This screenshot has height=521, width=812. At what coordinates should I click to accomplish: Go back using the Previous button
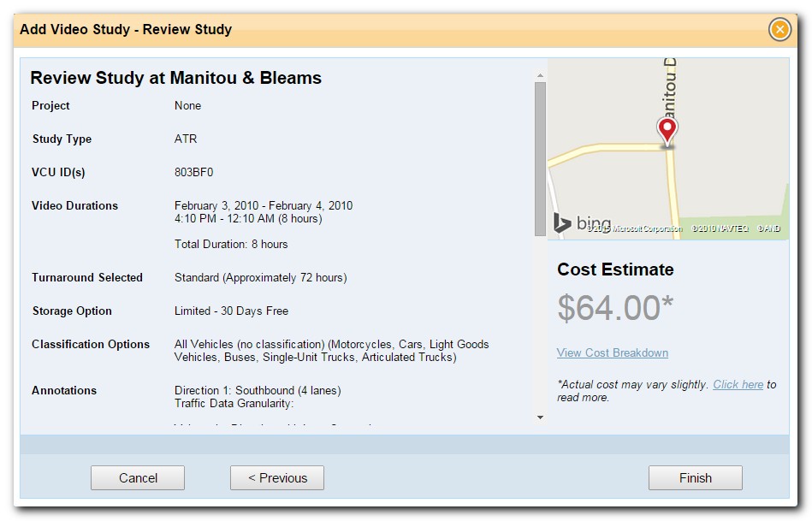276,477
